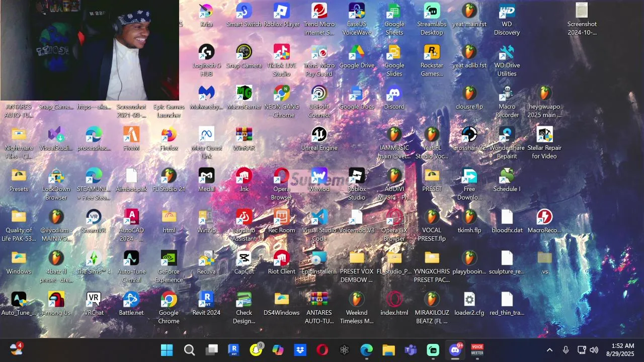Select the Macro Recorder icon
Image resolution: width=644 pixels, height=362 pixels.
click(x=507, y=102)
